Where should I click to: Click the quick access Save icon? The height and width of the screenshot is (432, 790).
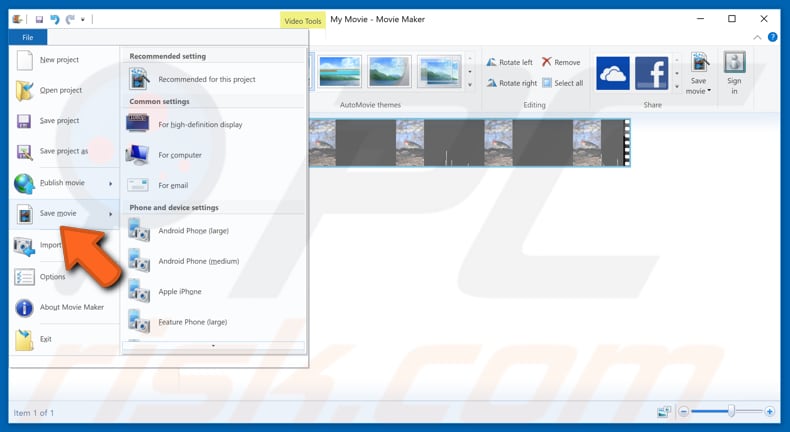39,20
